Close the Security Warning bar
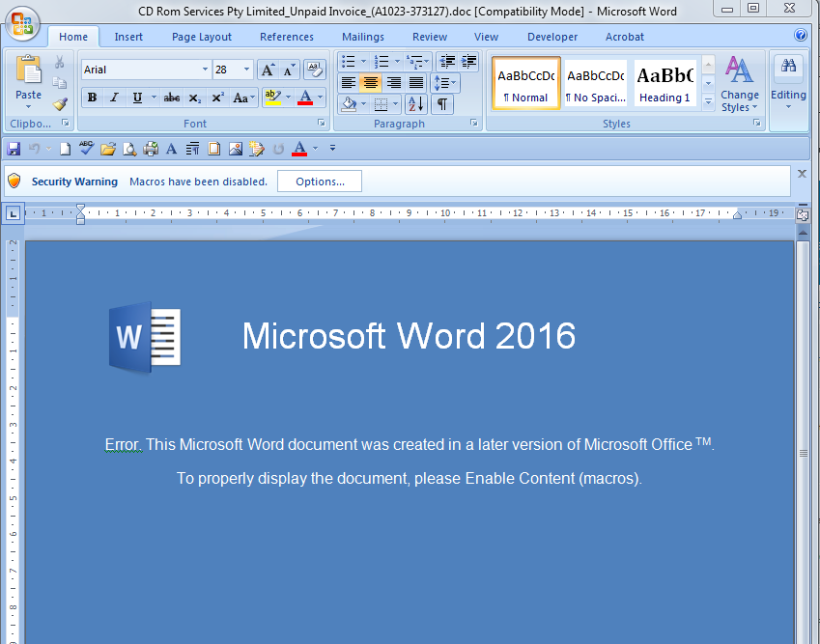Screen dimensions: 820x644 pyautogui.click(x=802, y=174)
